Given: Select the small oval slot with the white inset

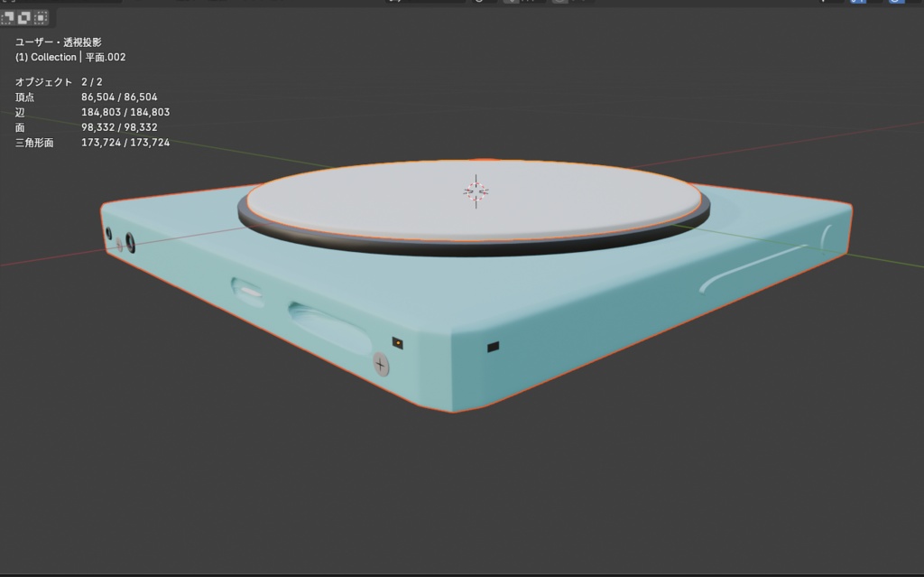Looking at the screenshot, I should click(x=247, y=291).
